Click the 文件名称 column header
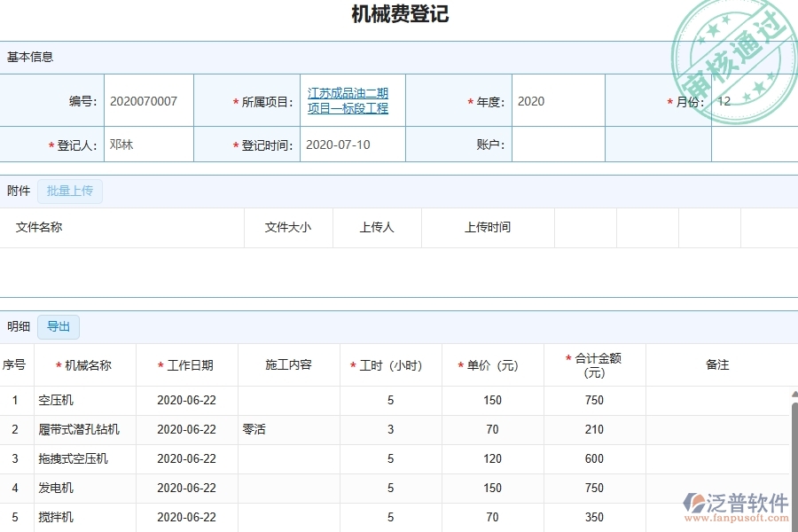 click(x=36, y=227)
